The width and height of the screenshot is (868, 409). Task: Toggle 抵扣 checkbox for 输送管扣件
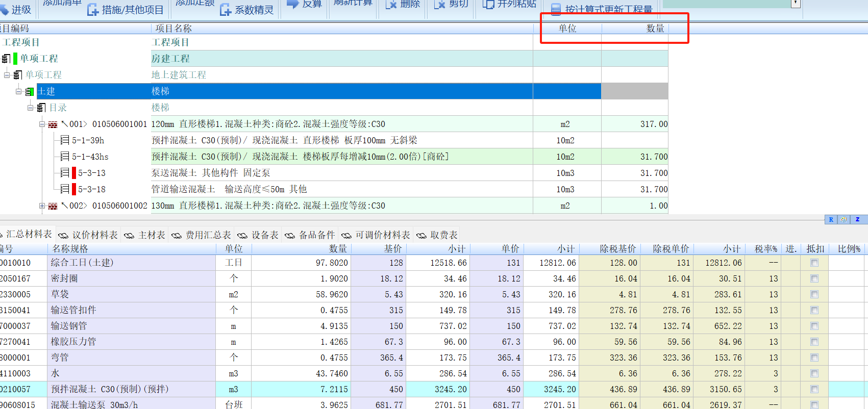tap(814, 311)
